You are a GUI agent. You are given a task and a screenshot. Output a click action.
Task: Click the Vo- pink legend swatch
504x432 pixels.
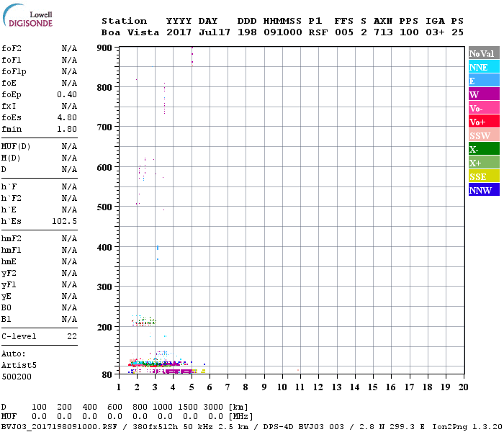click(x=483, y=108)
